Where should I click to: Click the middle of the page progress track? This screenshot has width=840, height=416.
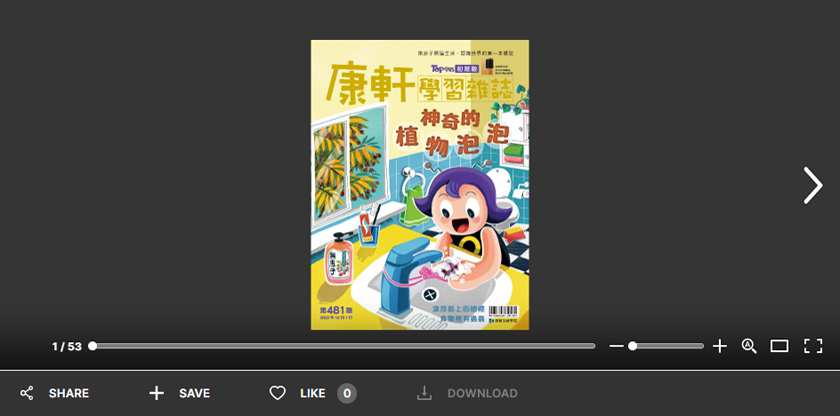342,346
